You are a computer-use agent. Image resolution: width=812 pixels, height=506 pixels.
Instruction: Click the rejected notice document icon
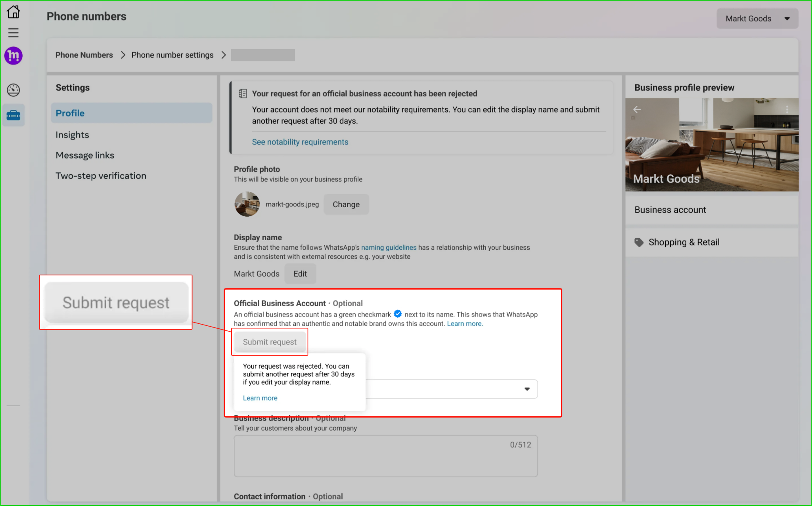[243, 94]
